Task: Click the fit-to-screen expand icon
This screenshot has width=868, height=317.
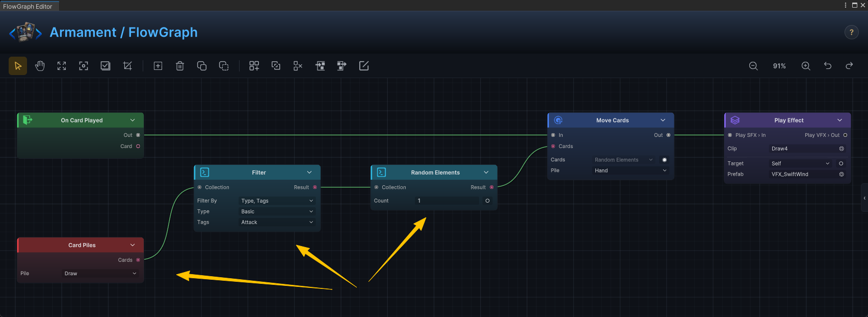Action: (x=62, y=66)
